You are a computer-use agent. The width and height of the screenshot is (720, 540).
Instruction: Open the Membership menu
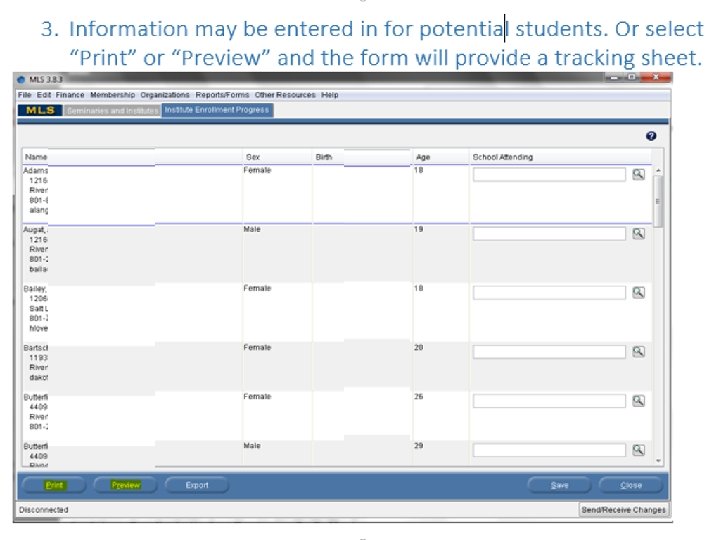tap(112, 95)
